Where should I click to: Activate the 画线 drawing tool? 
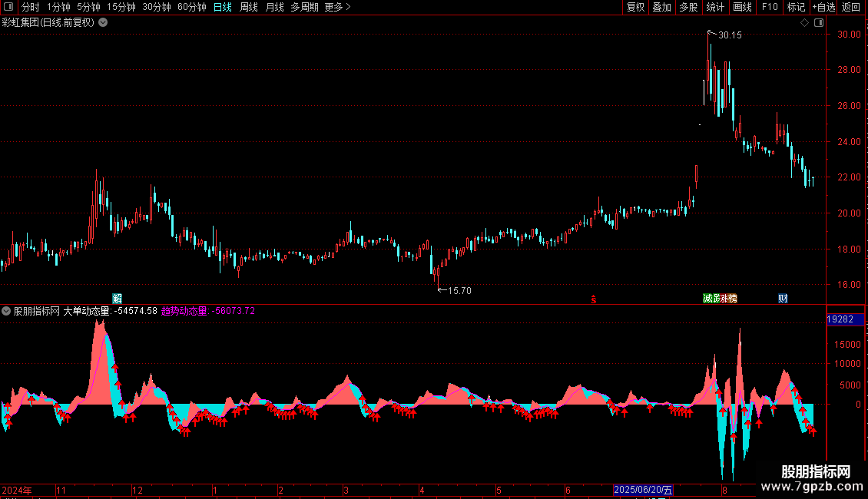tap(742, 7)
